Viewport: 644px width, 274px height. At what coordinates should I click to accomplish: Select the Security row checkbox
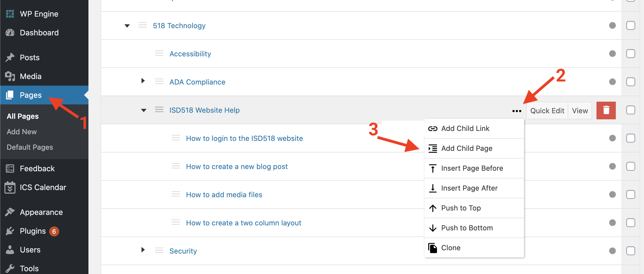(630, 251)
